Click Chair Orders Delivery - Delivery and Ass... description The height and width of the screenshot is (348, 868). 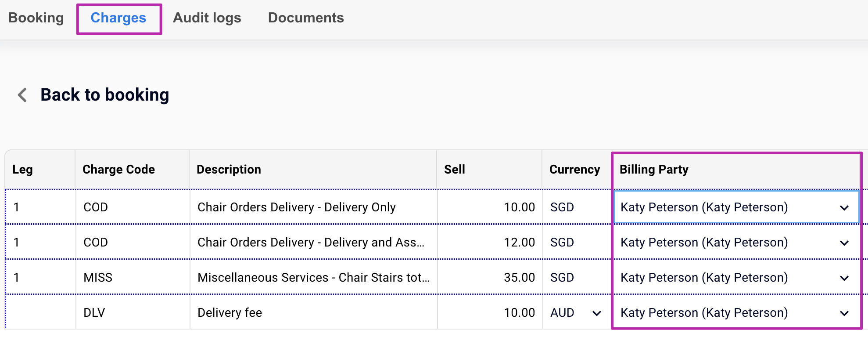(313, 242)
